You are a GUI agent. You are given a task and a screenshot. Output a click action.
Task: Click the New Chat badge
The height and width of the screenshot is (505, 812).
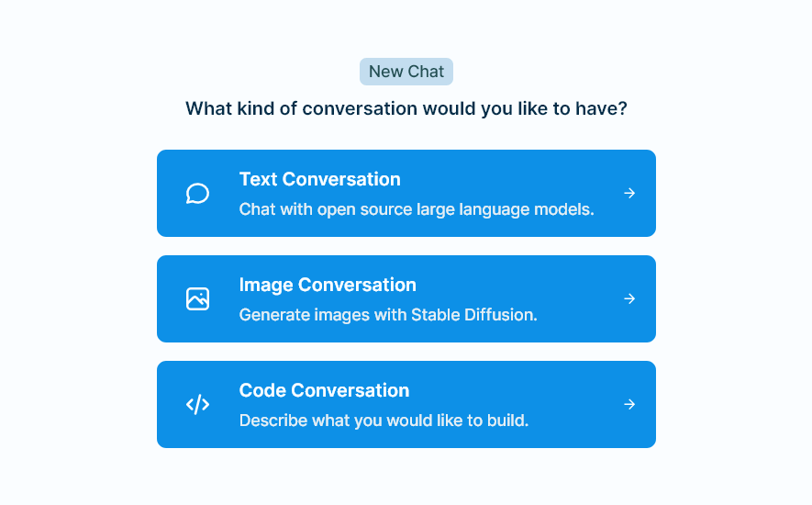[x=406, y=72]
